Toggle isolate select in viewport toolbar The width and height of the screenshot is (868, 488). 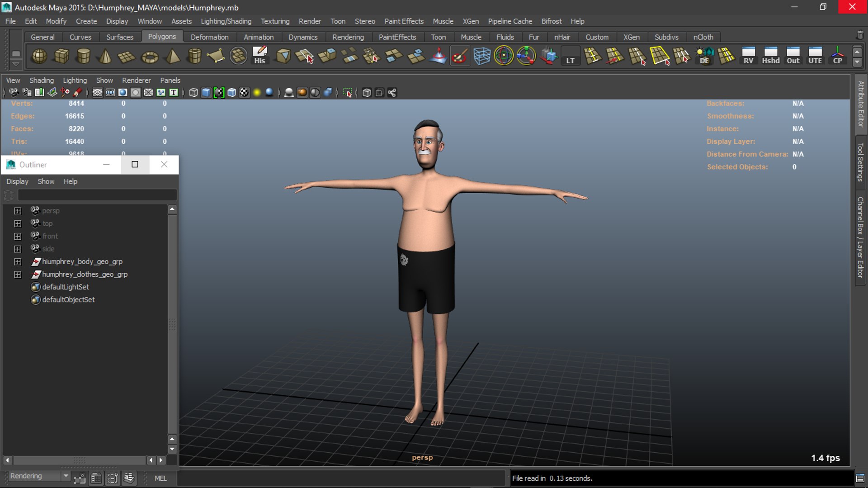[x=347, y=93]
